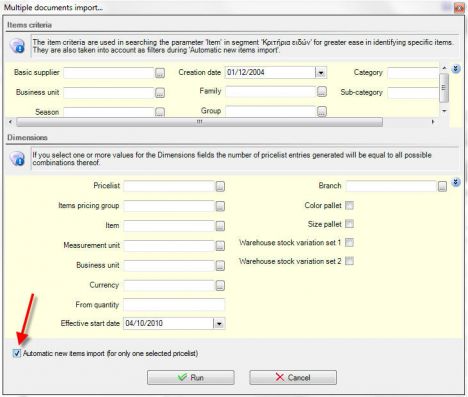This screenshot has width=468, height=397.
Task: Enable the Color pallet checkbox
Action: pyautogui.click(x=349, y=205)
